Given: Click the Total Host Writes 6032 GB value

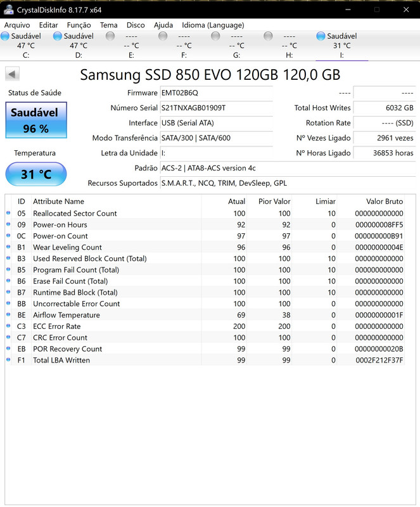Looking at the screenshot, I should click(x=384, y=108).
